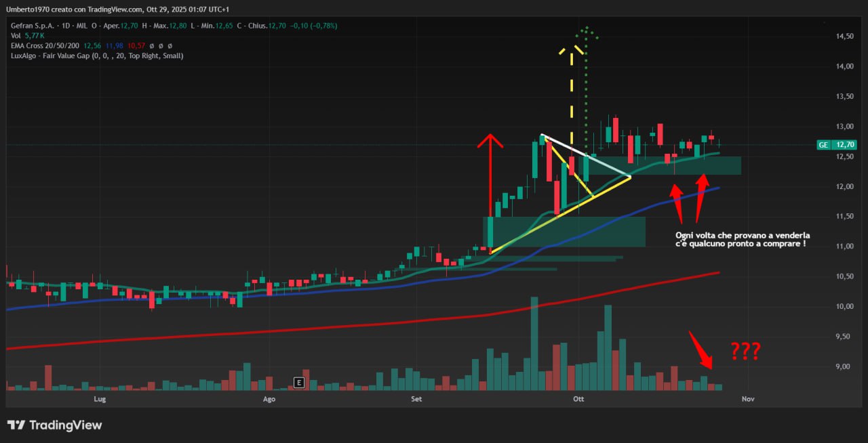Click the 14,00 price axis label
This screenshot has width=868, height=443.
point(844,66)
